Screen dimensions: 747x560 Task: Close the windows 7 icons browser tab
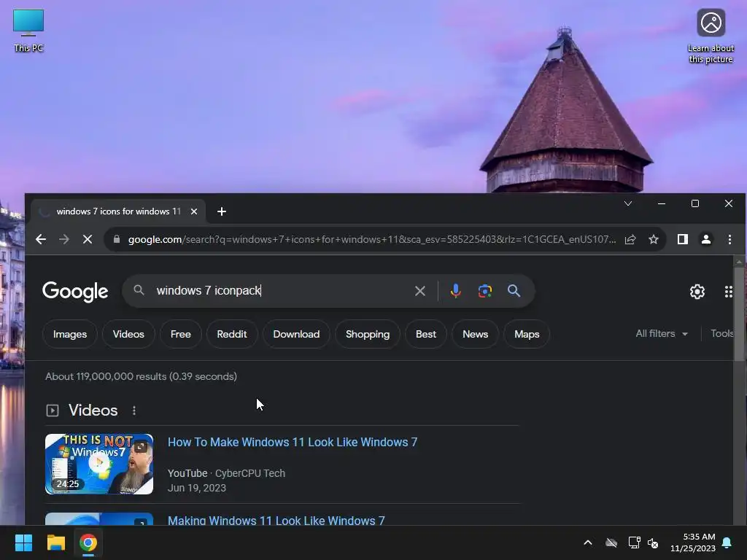pyautogui.click(x=194, y=211)
